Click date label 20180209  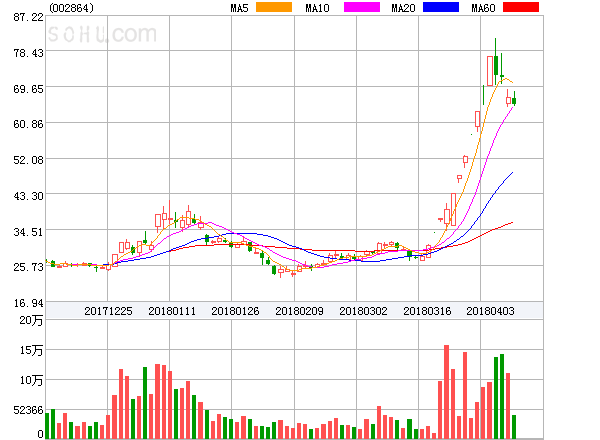pos(299,311)
